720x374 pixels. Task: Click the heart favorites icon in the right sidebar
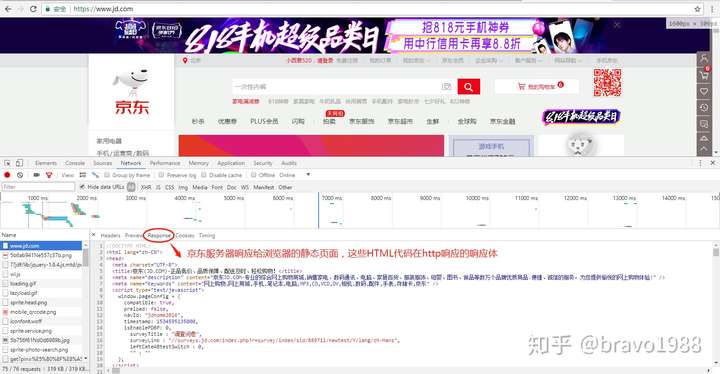[x=703, y=91]
